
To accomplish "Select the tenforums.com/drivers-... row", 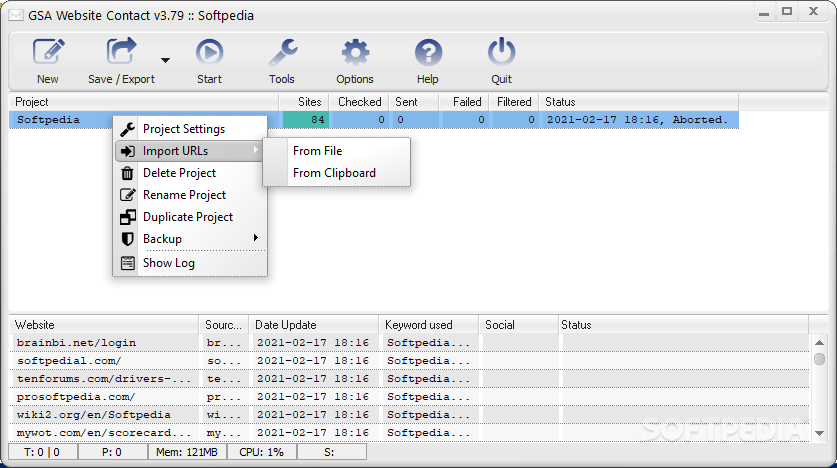I will (409, 379).
